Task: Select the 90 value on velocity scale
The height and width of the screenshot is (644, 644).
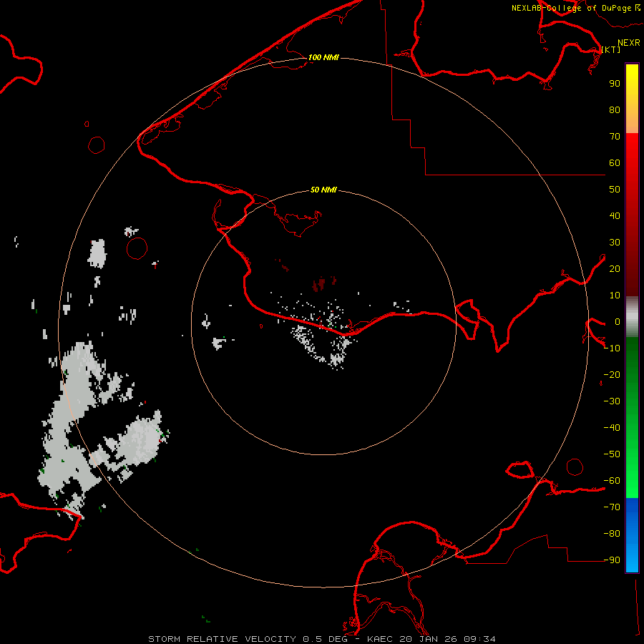Action: click(615, 84)
